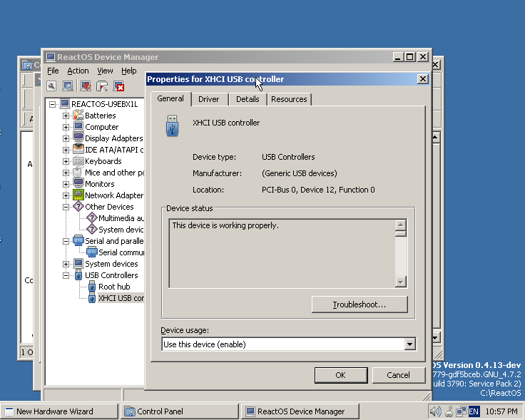Collapse the Other Devices tree node

click(x=66, y=208)
